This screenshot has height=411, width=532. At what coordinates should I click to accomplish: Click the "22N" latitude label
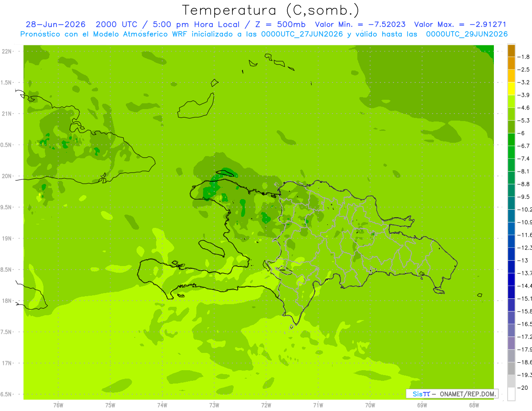[7, 51]
